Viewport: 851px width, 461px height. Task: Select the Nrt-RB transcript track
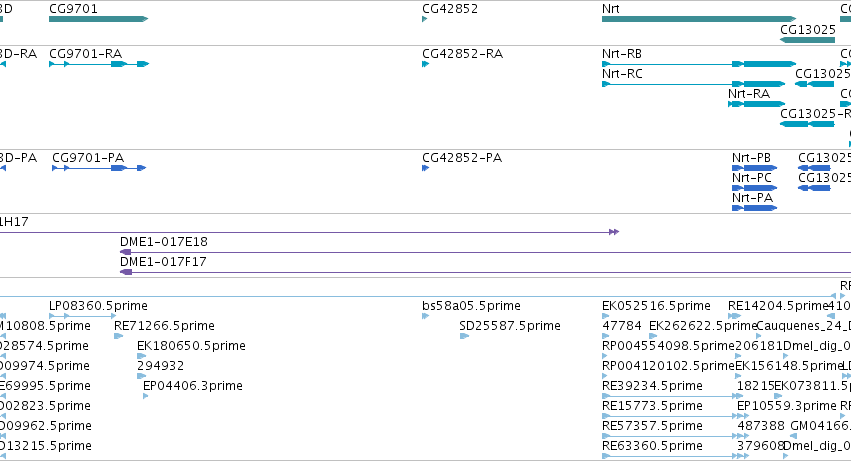(x=699, y=64)
